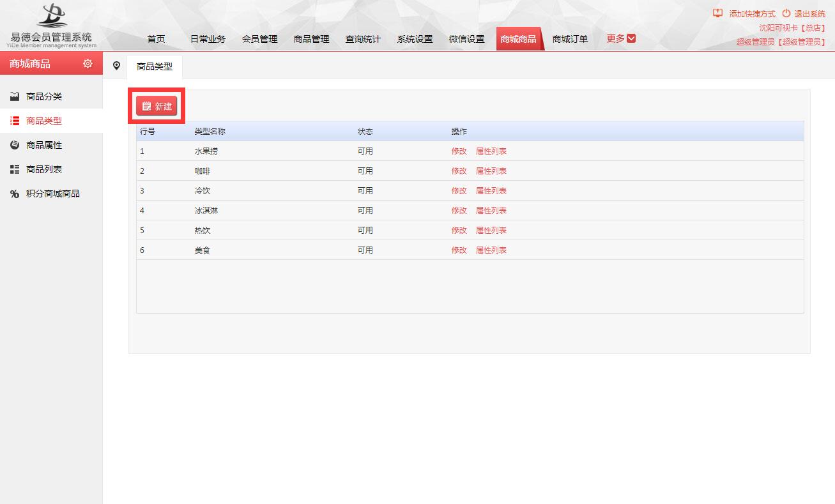Viewport: 835px width, 504px height.
Task: Click the 添加快捷方式 monitor icon
Action: click(717, 13)
